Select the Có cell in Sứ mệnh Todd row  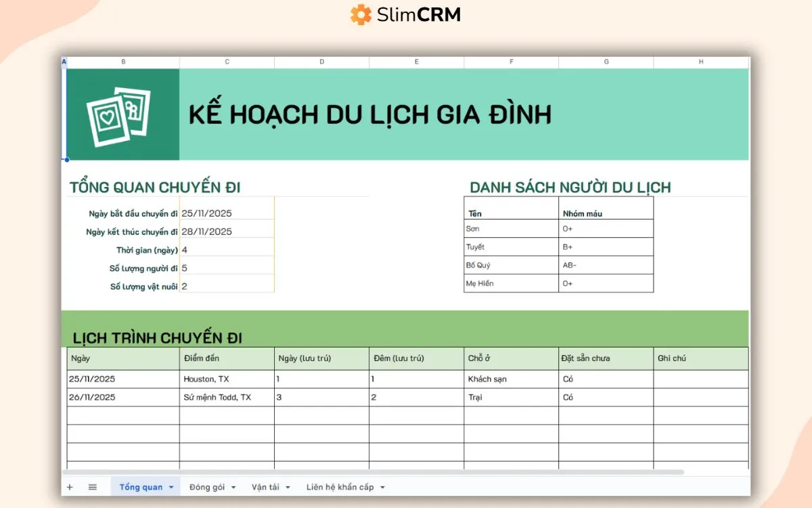(606, 397)
